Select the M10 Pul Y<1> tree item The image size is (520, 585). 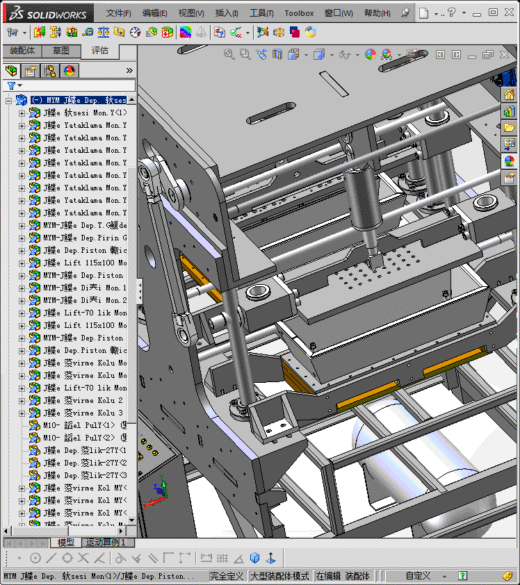[78, 425]
